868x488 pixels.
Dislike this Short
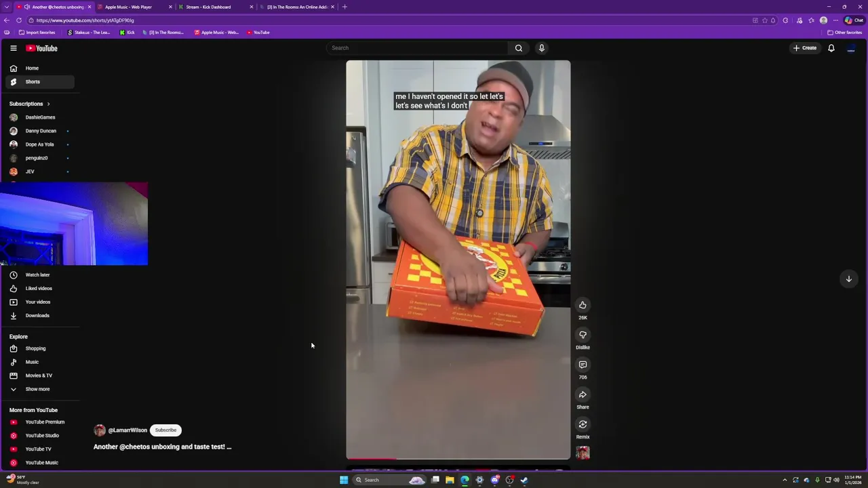pyautogui.click(x=583, y=335)
